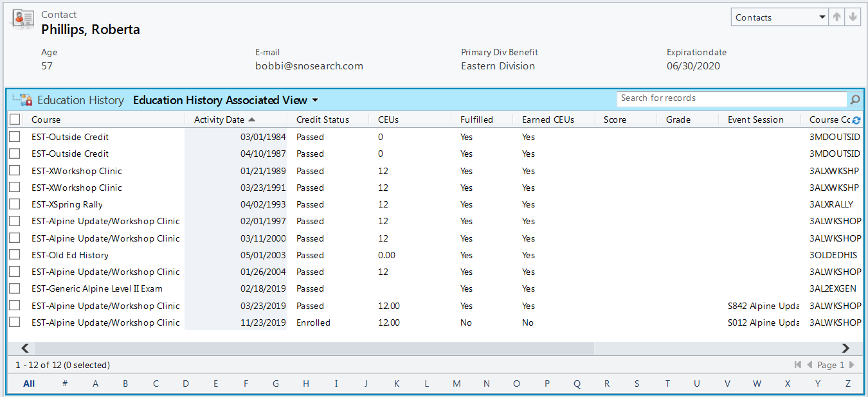Filter records by the # index
The image size is (868, 397).
[x=65, y=384]
